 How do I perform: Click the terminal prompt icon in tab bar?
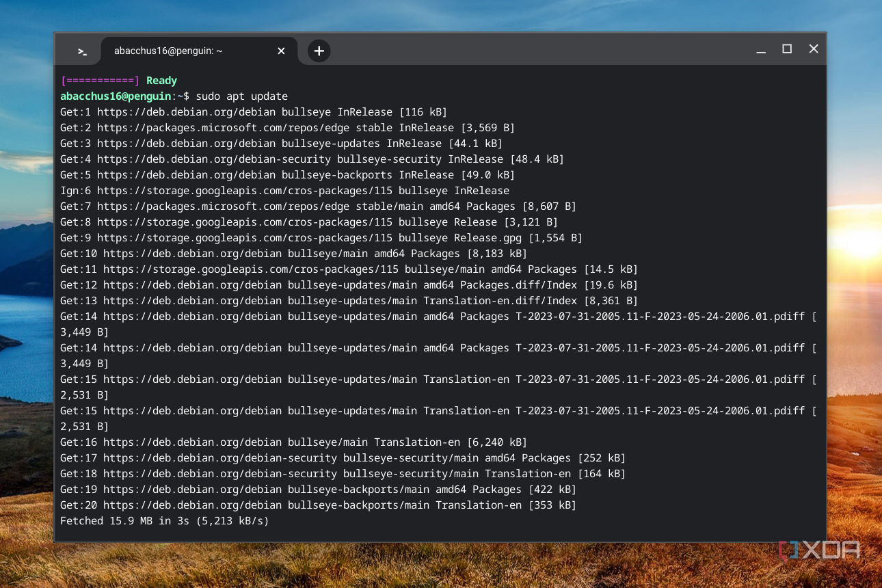click(x=82, y=51)
